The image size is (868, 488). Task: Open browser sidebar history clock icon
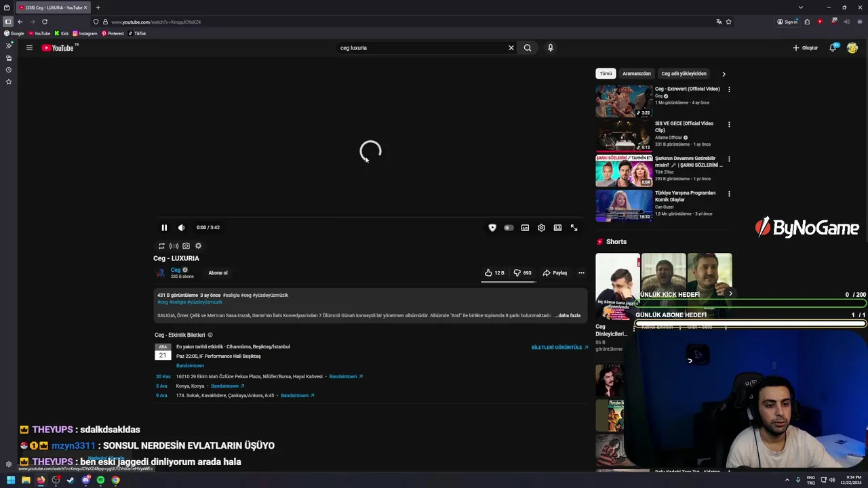tap(9, 70)
